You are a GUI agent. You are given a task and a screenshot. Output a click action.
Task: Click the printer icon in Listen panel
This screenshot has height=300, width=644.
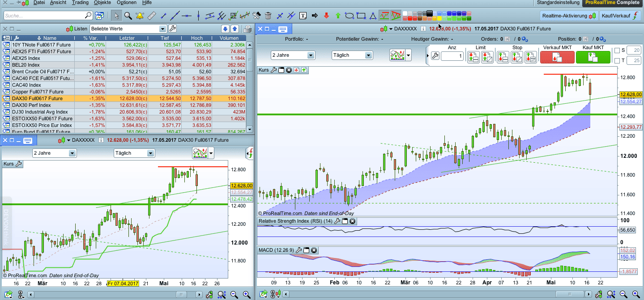(247, 29)
